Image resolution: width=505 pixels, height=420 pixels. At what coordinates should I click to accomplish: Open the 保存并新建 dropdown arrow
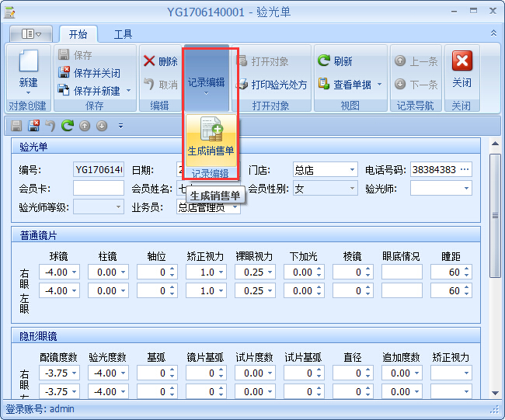click(x=129, y=91)
